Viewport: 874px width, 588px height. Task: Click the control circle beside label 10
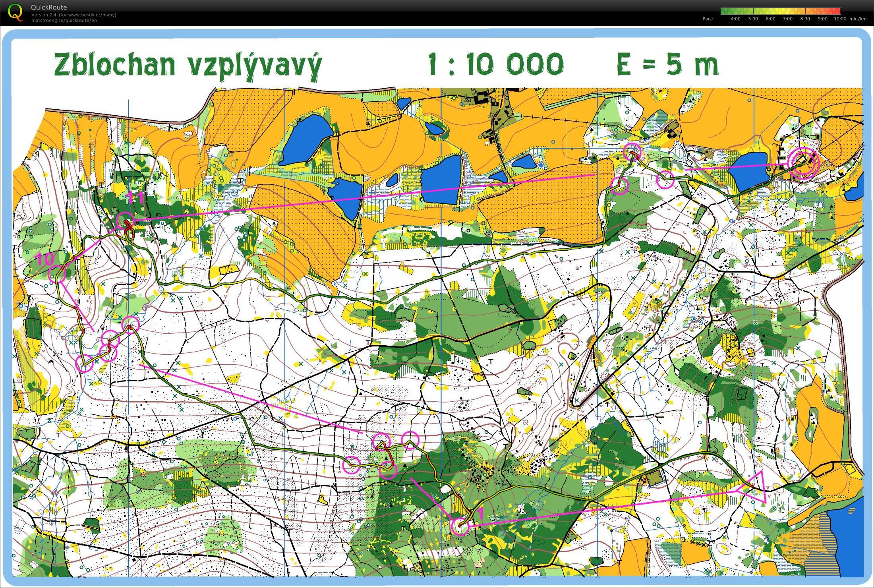coord(57,274)
